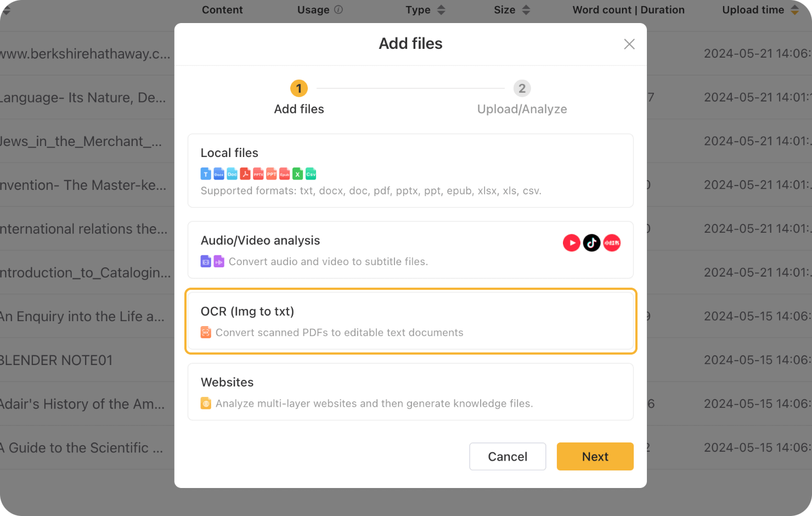The width and height of the screenshot is (812, 516).
Task: Click the Xiaohongshu red icon
Action: coord(612,243)
